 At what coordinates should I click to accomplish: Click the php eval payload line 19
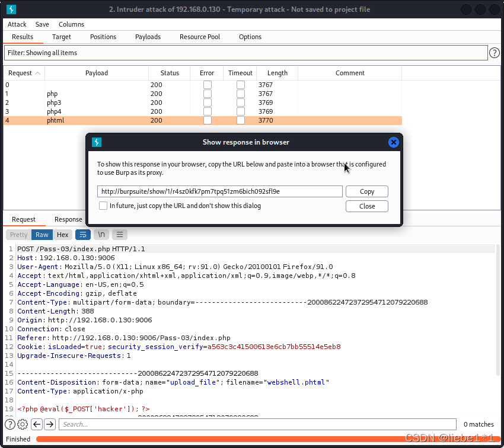[x=84, y=409]
